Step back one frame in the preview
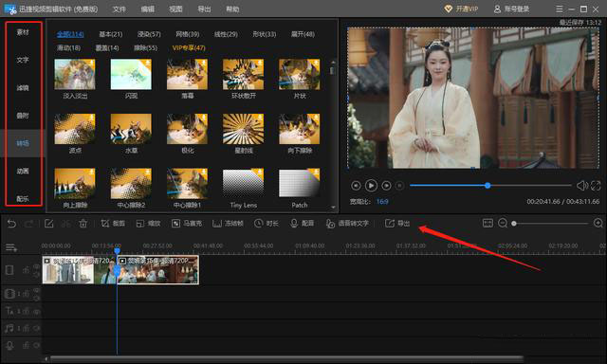The width and height of the screenshot is (607, 364). (356, 186)
